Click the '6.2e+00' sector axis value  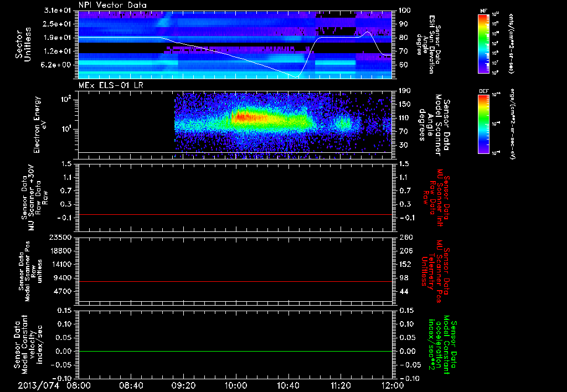click(x=57, y=65)
